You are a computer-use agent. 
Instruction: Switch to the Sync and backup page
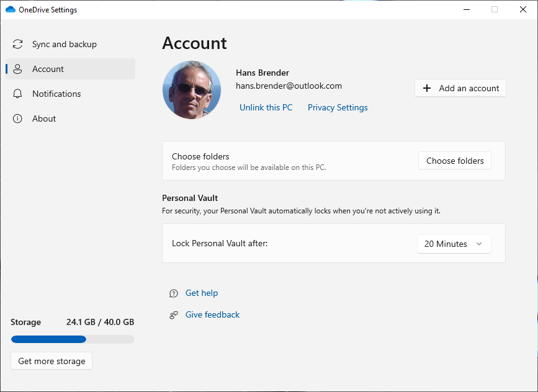64,45
